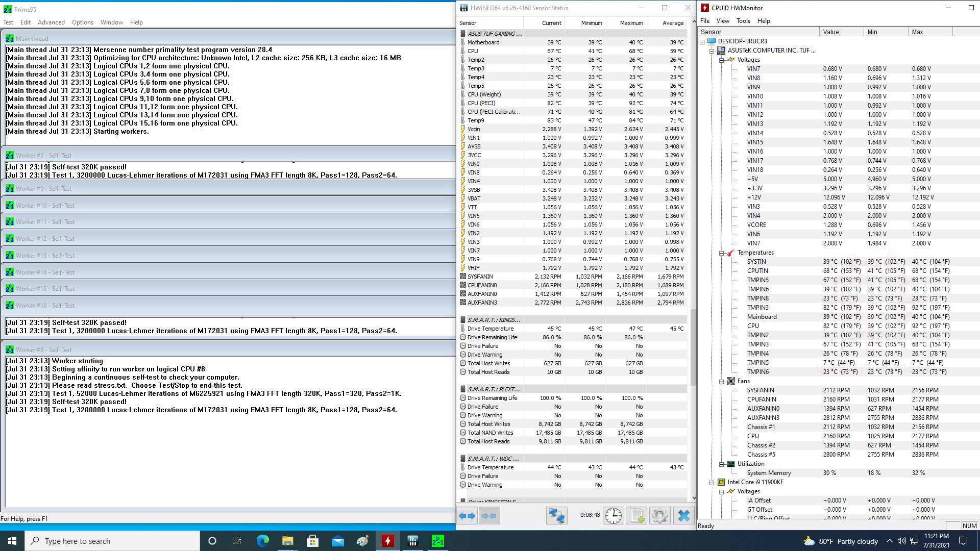Collapse the DESKTOP-IJRUCR3 tree node
This screenshot has width=980, height=551.
coord(702,41)
